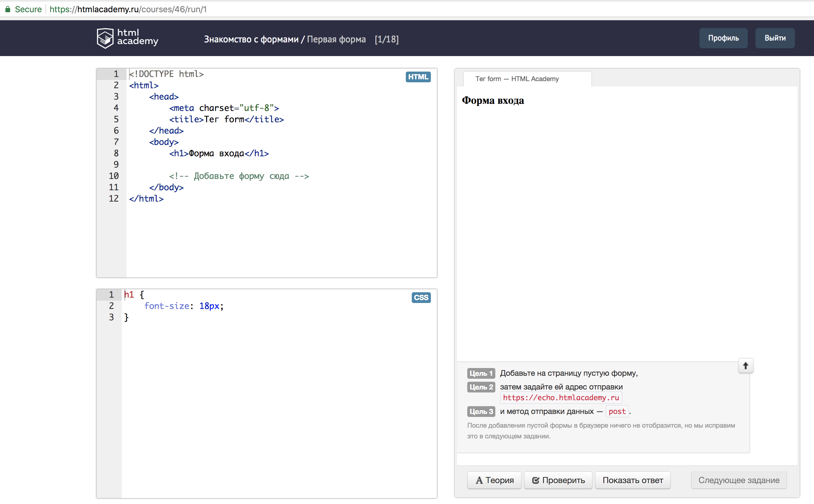Click the HTML badge in the code editor
The height and width of the screenshot is (504, 814).
point(418,77)
